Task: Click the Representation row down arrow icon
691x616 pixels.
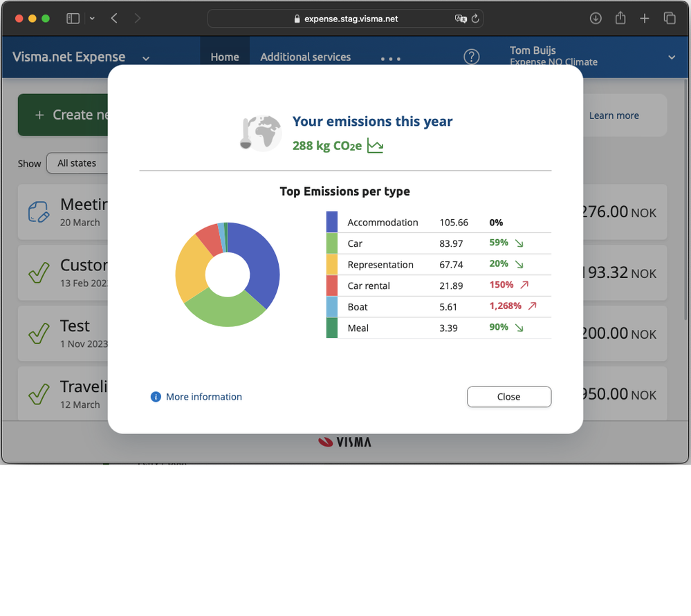Action: point(519,264)
